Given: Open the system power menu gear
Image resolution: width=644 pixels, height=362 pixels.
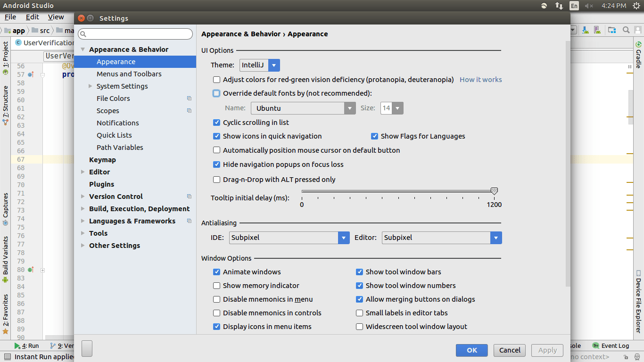Looking at the screenshot, I should (x=636, y=6).
